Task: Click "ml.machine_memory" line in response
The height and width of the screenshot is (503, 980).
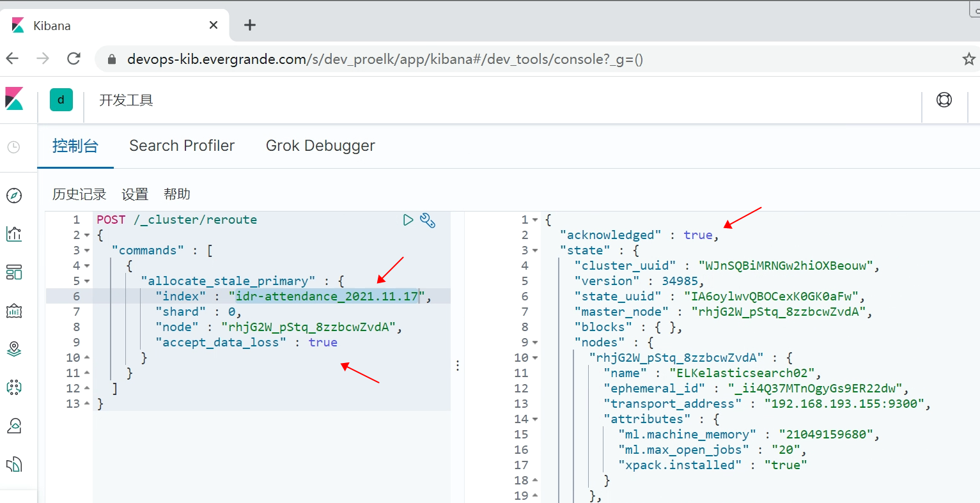Action: point(749,435)
